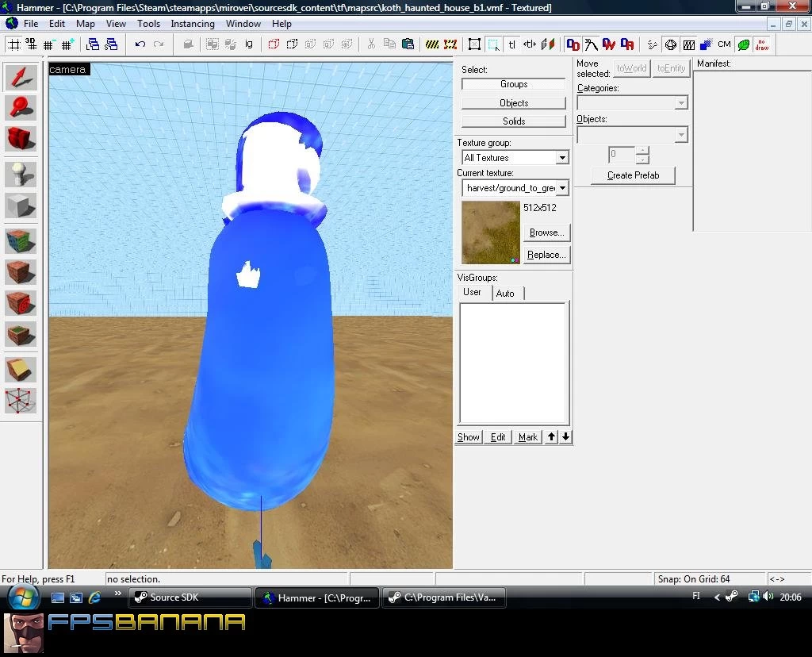
Task: Toggle texture lock 'tl' button
Action: (x=511, y=44)
